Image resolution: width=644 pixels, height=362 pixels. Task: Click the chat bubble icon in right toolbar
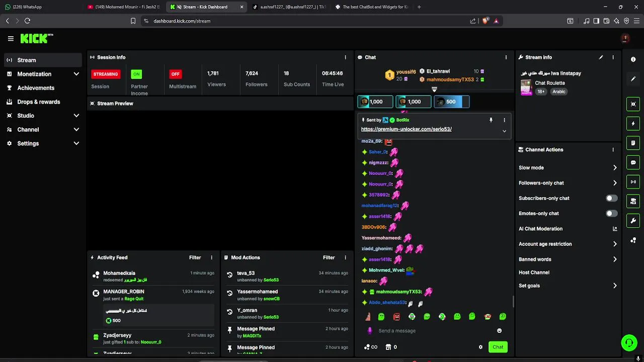coord(633,162)
